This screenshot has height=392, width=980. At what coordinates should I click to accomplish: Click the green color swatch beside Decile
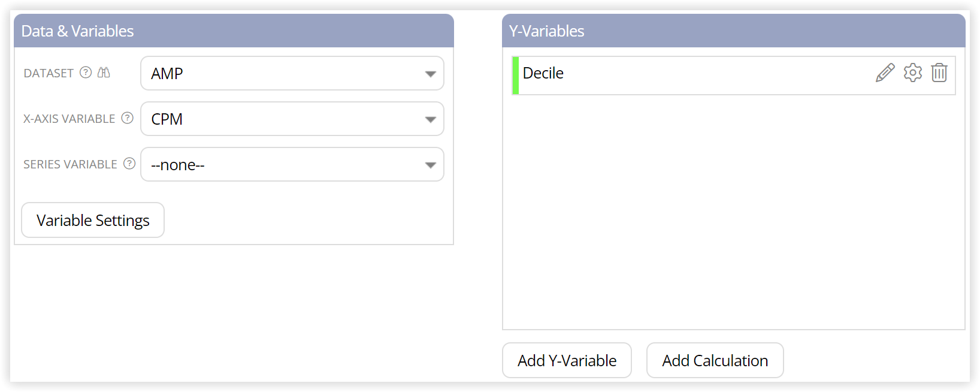pyautogui.click(x=515, y=76)
